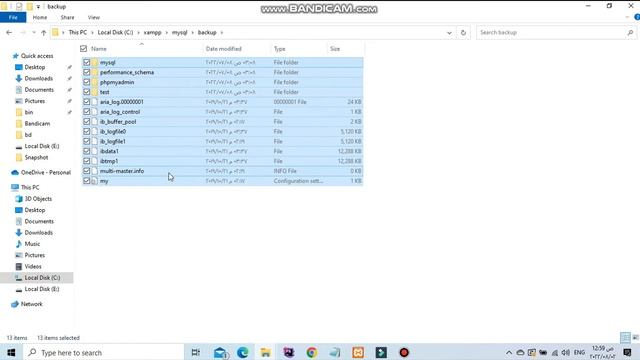Expand chevron after This PC in path

click(92, 33)
